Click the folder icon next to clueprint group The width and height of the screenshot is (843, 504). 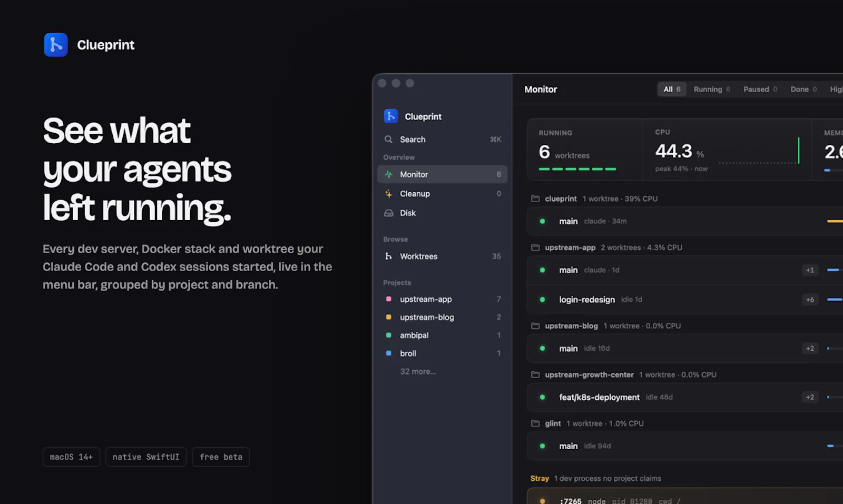click(535, 199)
